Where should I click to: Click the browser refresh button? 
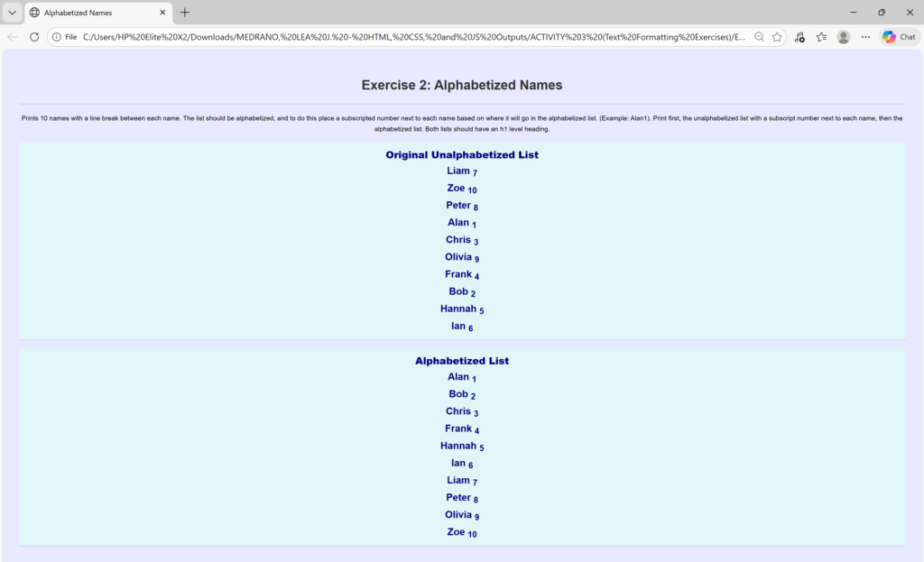(x=34, y=37)
